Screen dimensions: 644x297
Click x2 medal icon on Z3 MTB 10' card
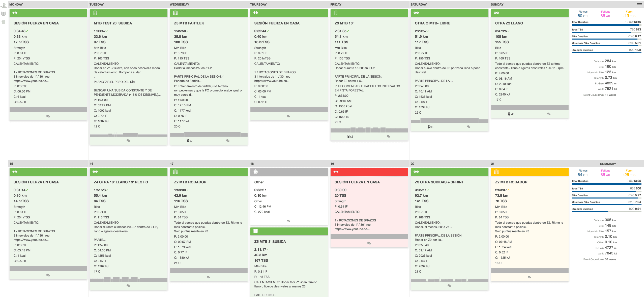[x=350, y=137]
